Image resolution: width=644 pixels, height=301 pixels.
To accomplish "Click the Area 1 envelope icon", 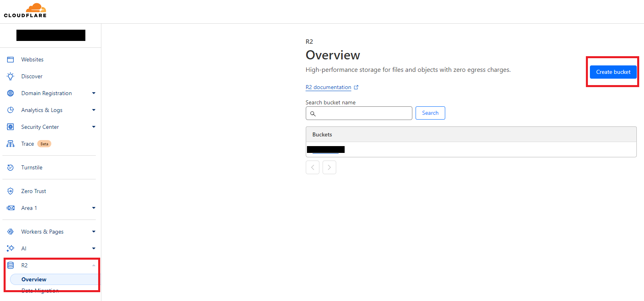I will coord(10,208).
